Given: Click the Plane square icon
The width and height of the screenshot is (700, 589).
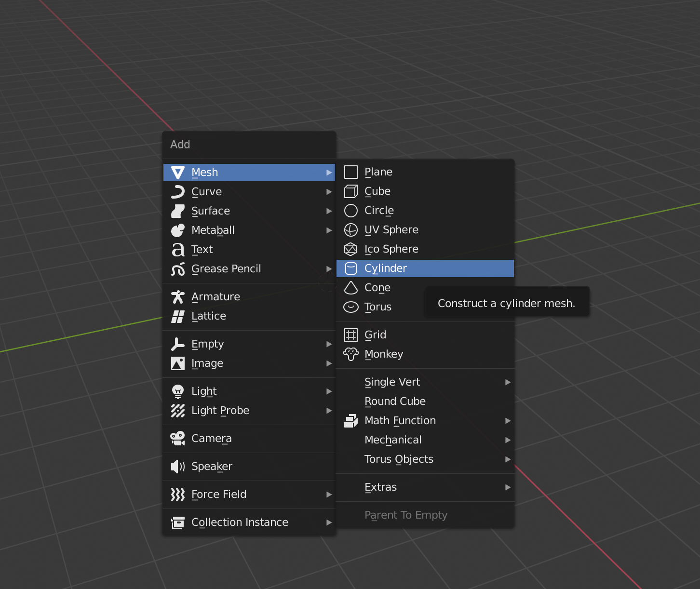Looking at the screenshot, I should (x=351, y=172).
